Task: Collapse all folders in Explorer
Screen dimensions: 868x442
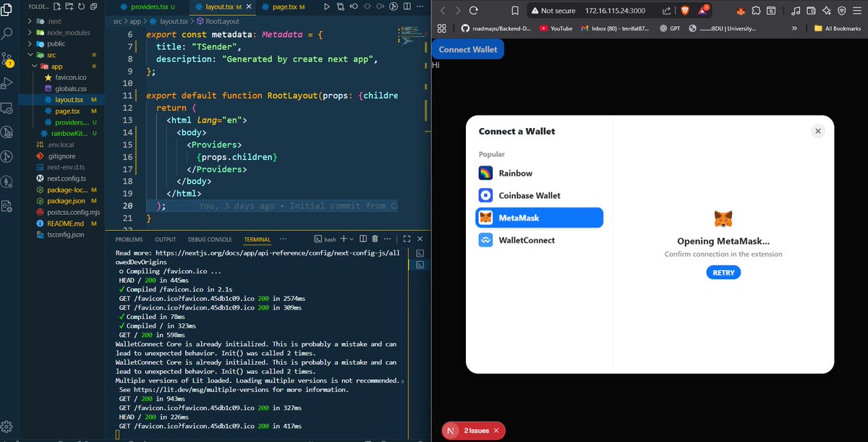Action: (x=94, y=7)
